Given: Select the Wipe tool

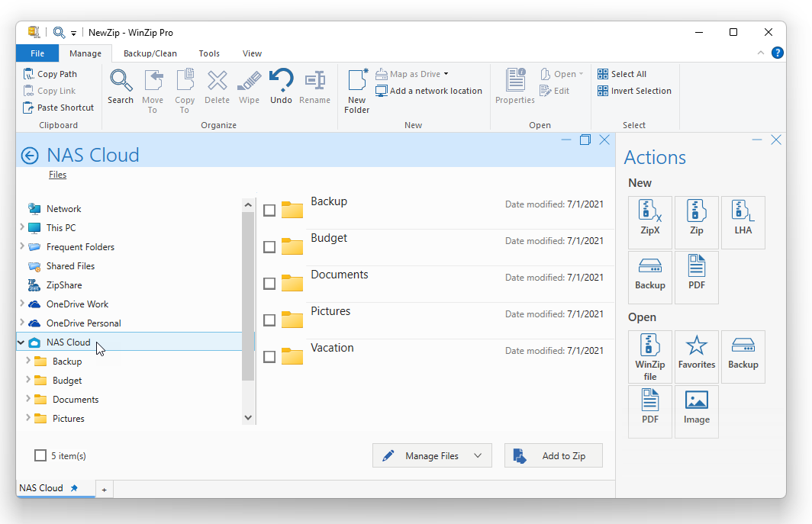Looking at the screenshot, I should point(249,86).
